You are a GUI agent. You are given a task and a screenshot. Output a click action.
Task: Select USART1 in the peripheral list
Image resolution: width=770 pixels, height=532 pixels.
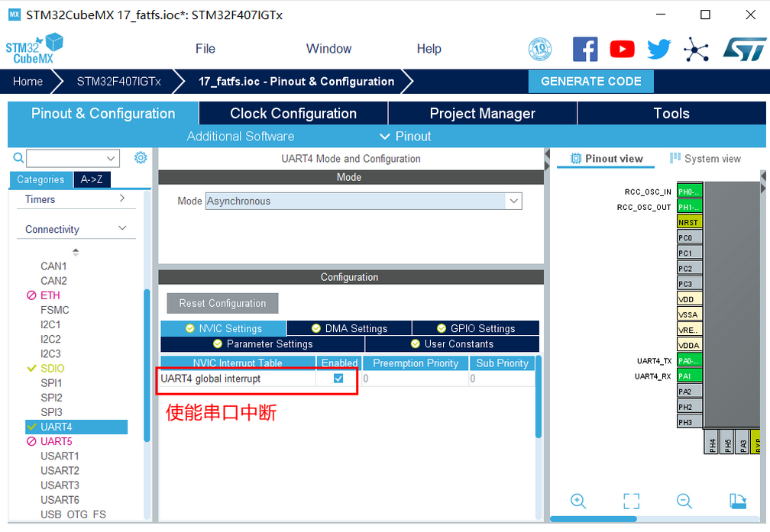60,456
